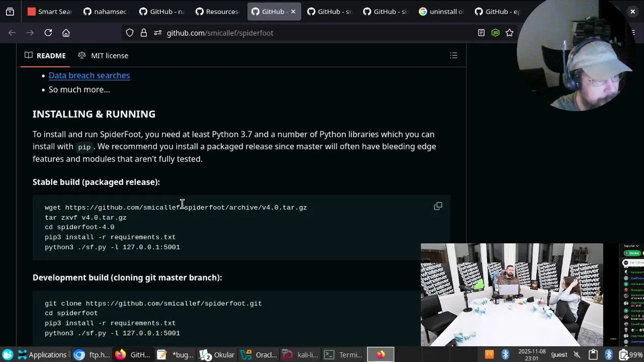Select the highlighted Firefox taskbar button
The height and width of the screenshot is (362, 644).
pos(380,355)
